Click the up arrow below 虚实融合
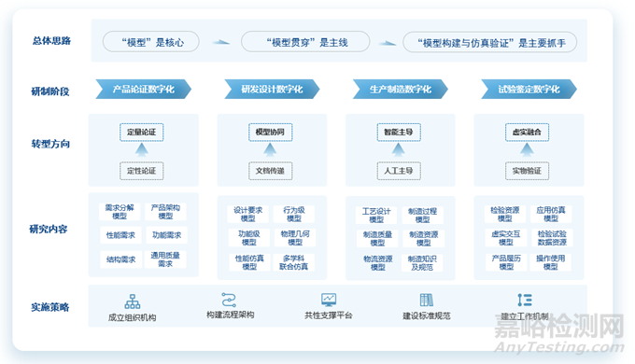The height and width of the screenshot is (364, 635). click(x=527, y=150)
